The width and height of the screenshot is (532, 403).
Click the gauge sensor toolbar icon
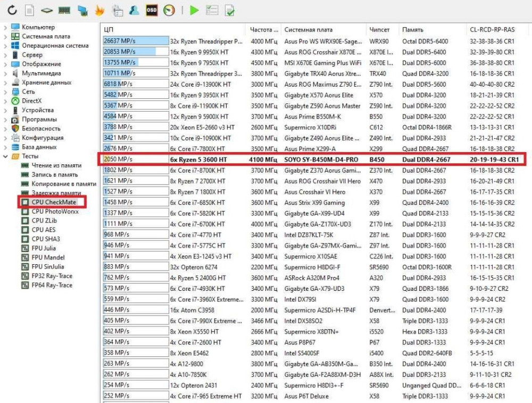[169, 10]
